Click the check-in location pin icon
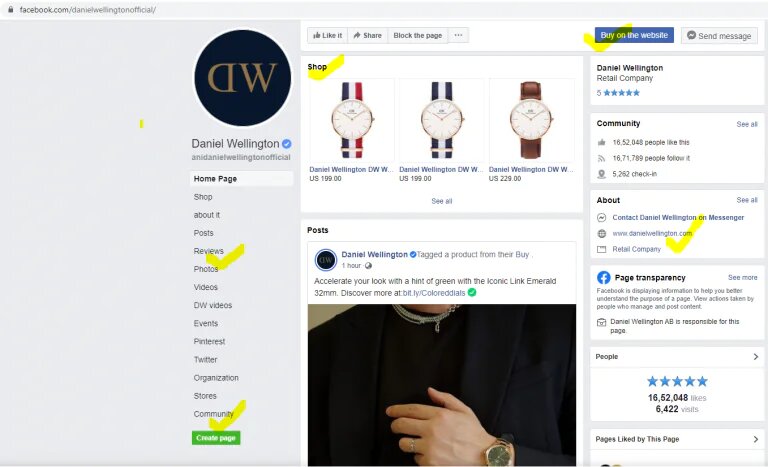This screenshot has width=768, height=467. [x=601, y=174]
